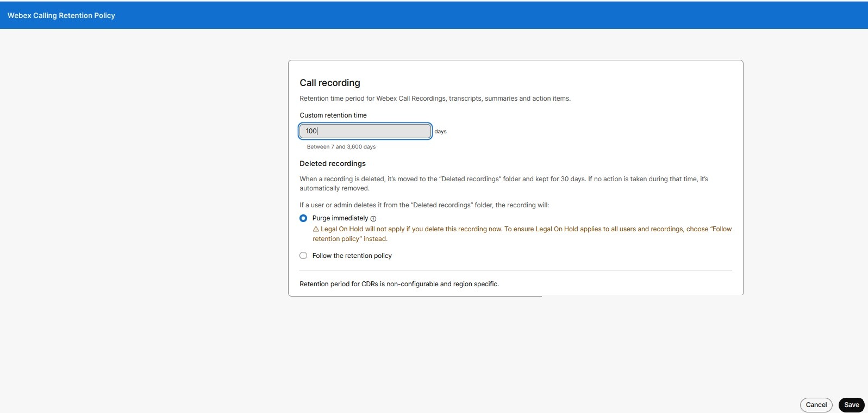The width and height of the screenshot is (868, 413).
Task: Click the Retention time period description text
Action: 435,98
